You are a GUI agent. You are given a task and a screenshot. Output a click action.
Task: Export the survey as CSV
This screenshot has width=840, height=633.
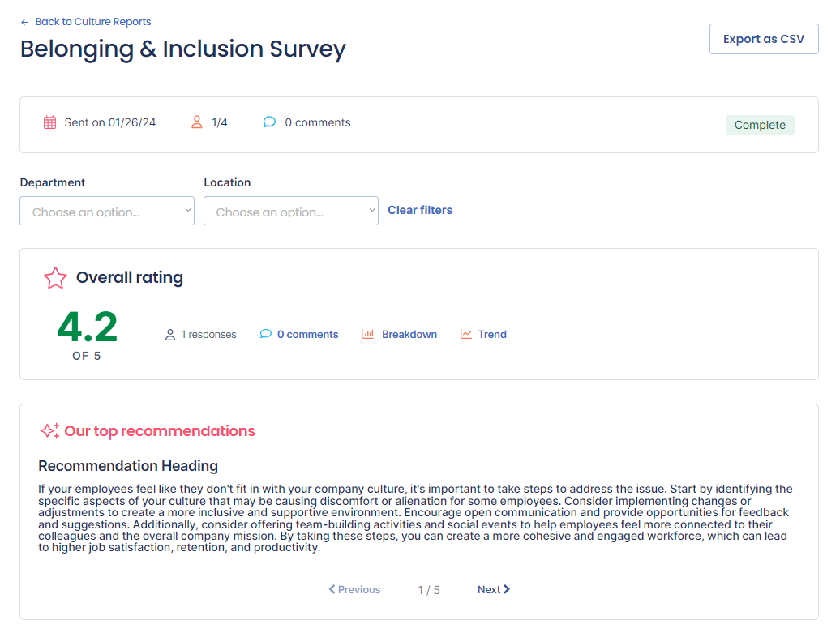pos(763,39)
